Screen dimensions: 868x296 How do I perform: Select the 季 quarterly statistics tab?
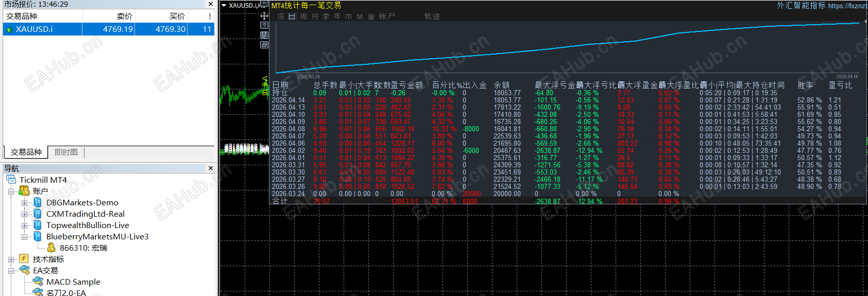click(x=326, y=16)
